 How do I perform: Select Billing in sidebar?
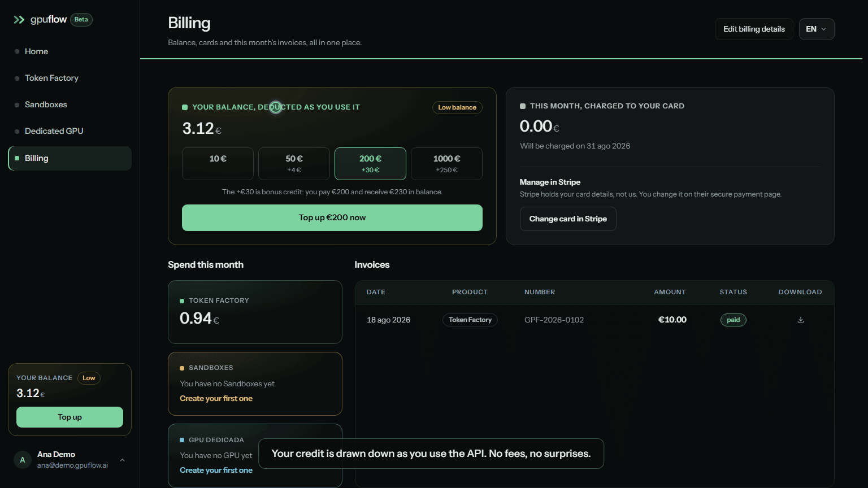point(70,158)
